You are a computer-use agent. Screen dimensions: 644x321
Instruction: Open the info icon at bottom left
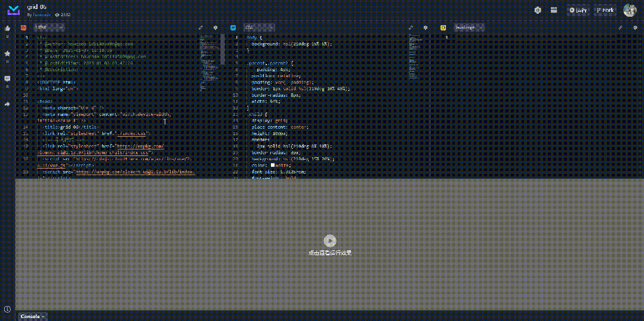click(7, 308)
